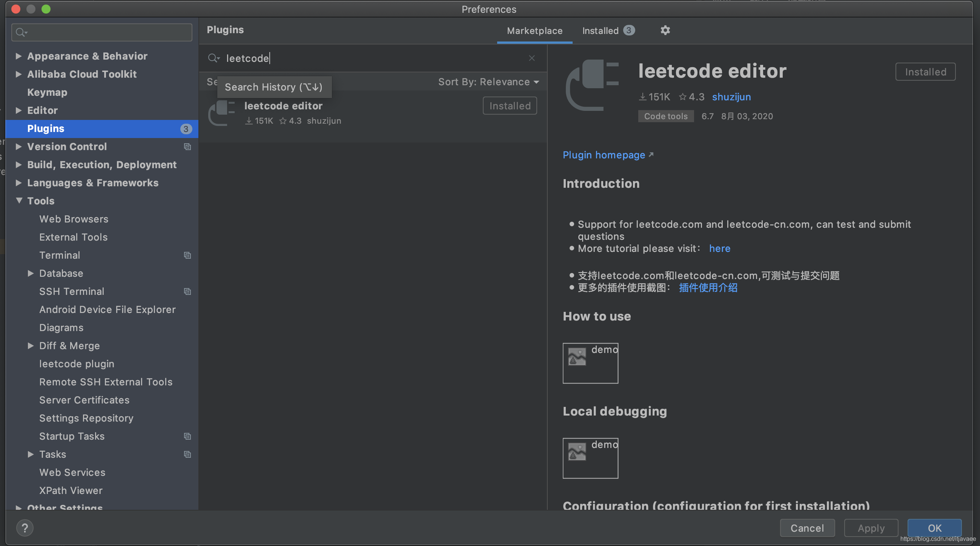Click the project-level icon beside SSH Terminal
Screen dimensions: 980x546
pos(187,291)
